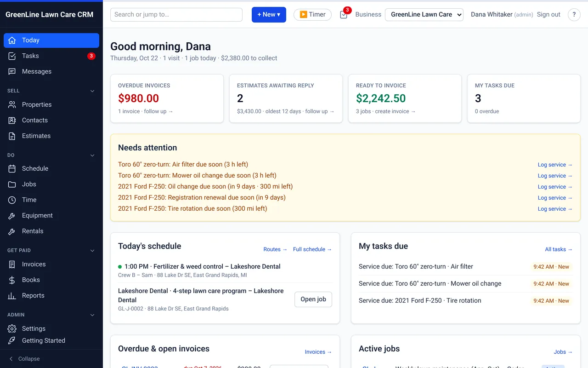
Task: Open Settings in the sidebar menu
Action: click(51, 329)
